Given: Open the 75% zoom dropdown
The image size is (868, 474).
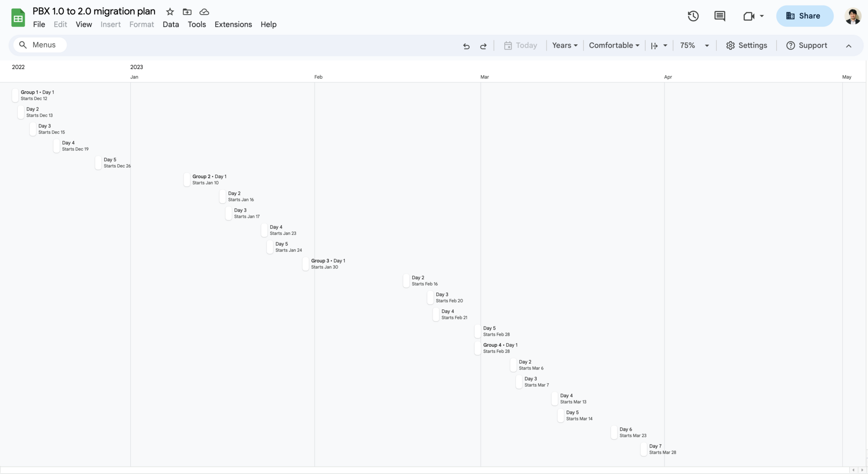Looking at the screenshot, I should [x=694, y=45].
